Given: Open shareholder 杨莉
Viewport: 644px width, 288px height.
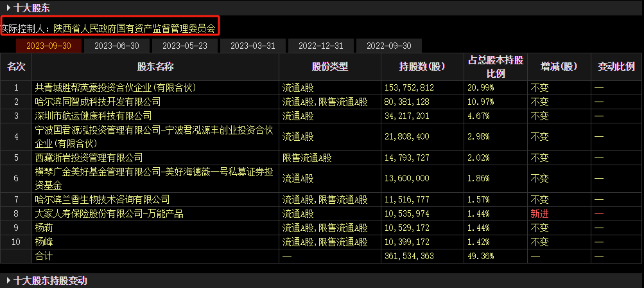Looking at the screenshot, I should (44, 228).
